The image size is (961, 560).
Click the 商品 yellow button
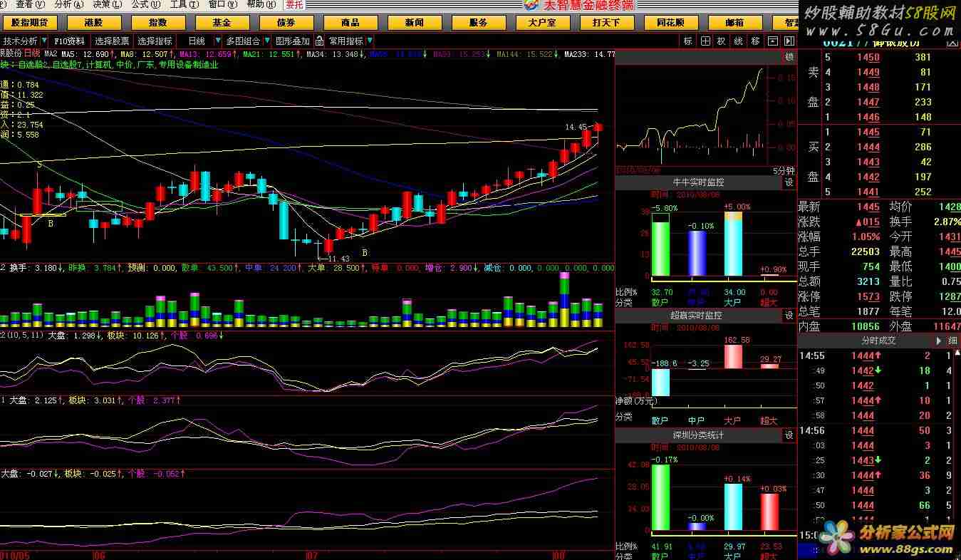coord(350,23)
